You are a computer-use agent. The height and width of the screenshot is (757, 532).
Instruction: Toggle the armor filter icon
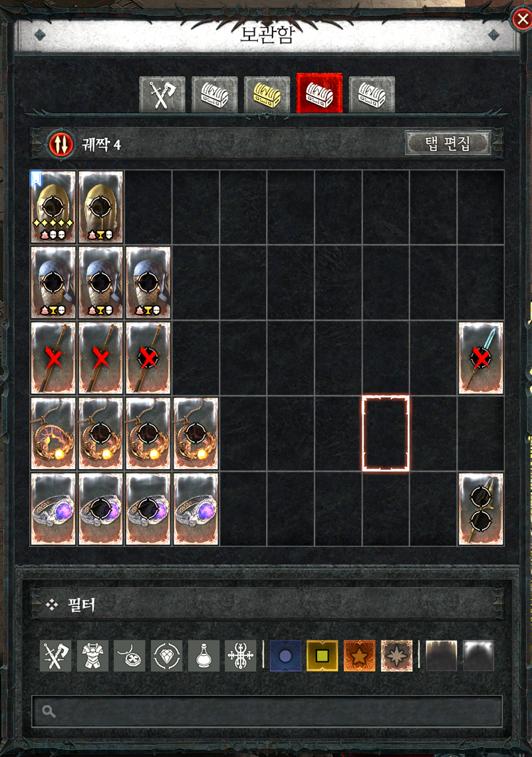coord(92,656)
